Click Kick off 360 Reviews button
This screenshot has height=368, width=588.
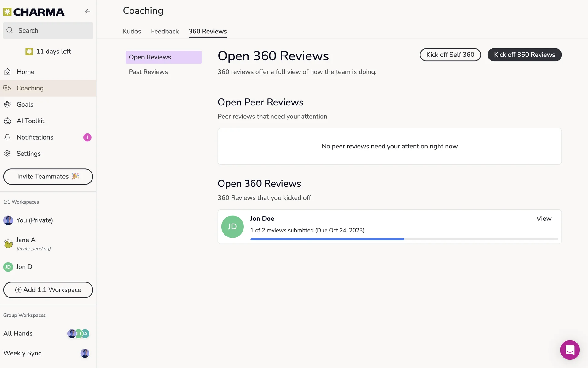click(x=524, y=55)
